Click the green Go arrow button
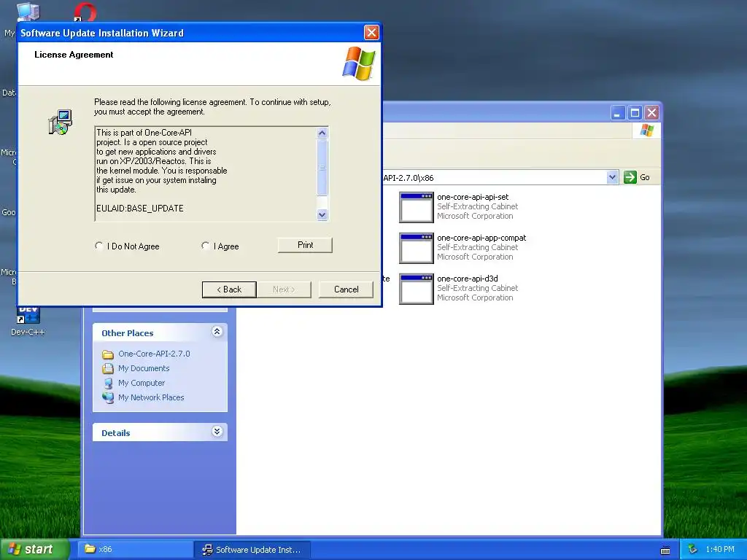Image resolution: width=747 pixels, height=560 pixels. click(x=630, y=177)
